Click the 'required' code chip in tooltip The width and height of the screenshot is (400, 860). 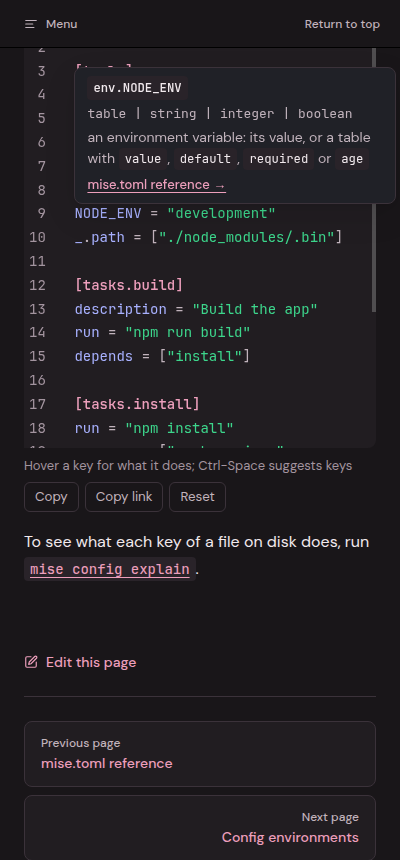coord(279,159)
